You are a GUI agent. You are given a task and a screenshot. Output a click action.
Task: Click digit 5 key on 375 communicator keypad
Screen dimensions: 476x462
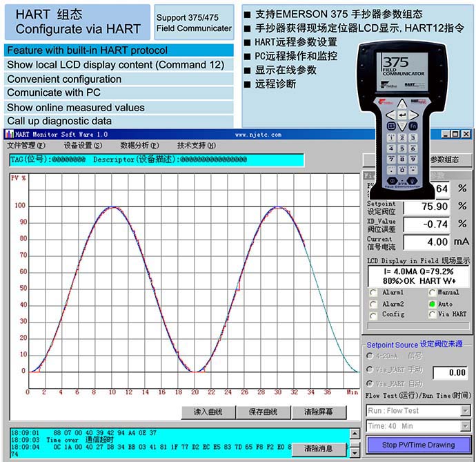click(402, 148)
